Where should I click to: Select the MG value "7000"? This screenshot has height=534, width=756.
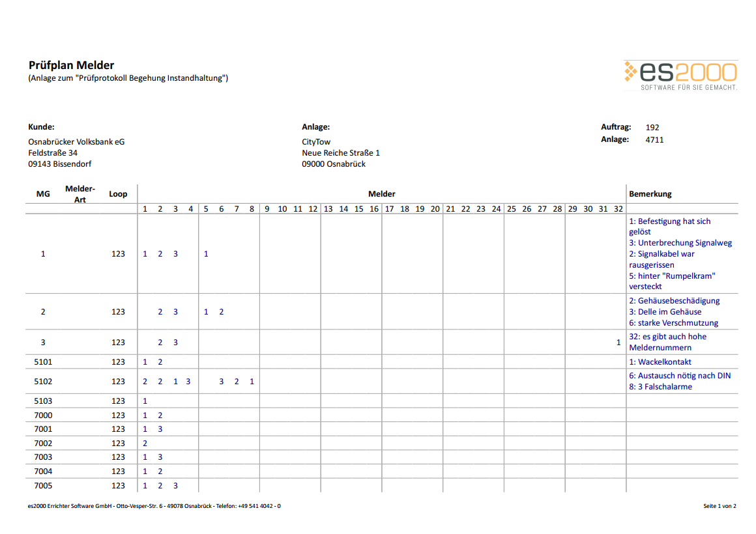tap(43, 415)
